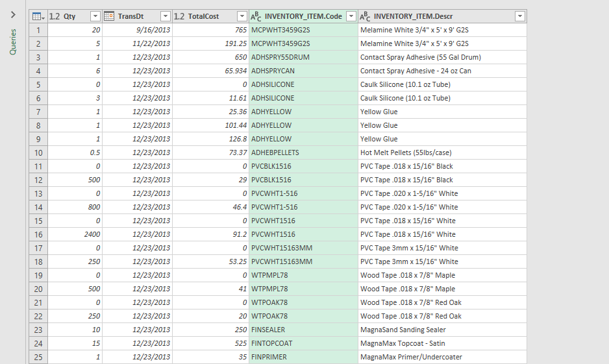Image resolution: width=609 pixels, height=364 pixels.
Task: Open the Qty column filter dropdown
Action: (95, 16)
